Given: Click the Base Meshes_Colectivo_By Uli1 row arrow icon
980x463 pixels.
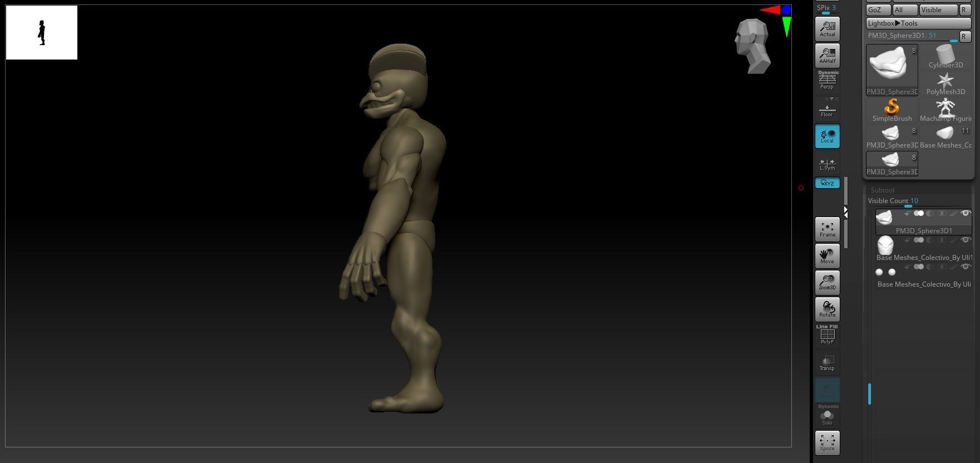Looking at the screenshot, I should click(908, 240).
